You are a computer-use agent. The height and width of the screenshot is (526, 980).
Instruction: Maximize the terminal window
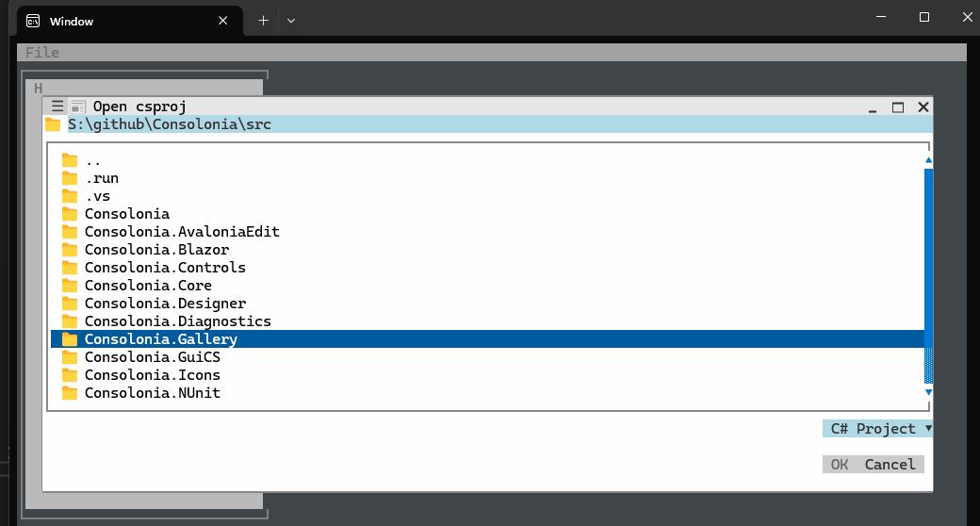tap(924, 17)
